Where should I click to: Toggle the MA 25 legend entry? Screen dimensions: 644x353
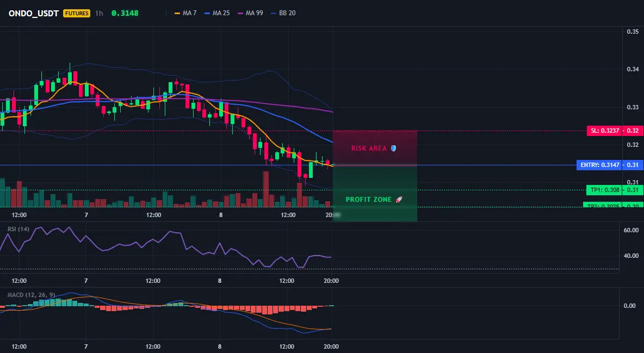[x=217, y=13]
